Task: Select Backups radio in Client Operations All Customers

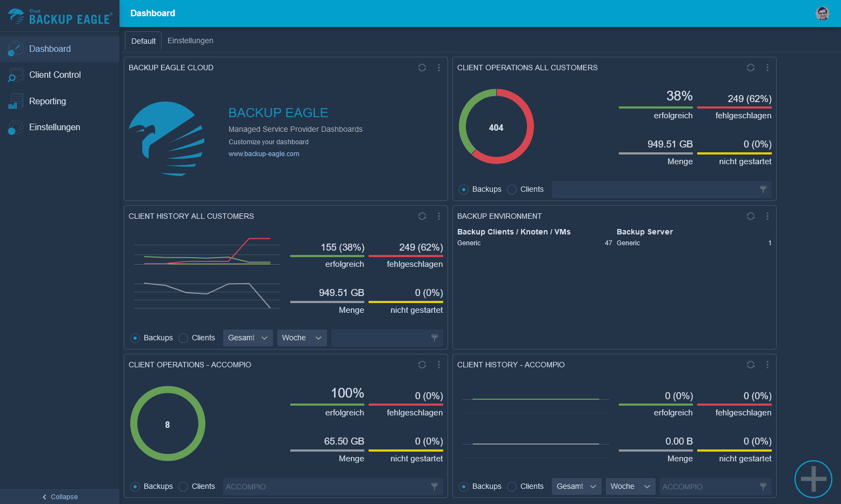Action: (464, 190)
